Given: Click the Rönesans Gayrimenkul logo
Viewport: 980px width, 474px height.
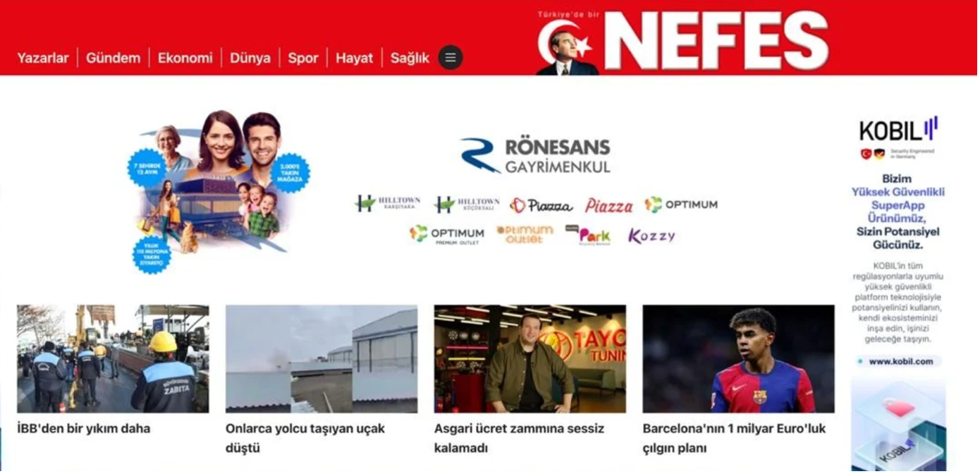Looking at the screenshot, I should tap(536, 157).
